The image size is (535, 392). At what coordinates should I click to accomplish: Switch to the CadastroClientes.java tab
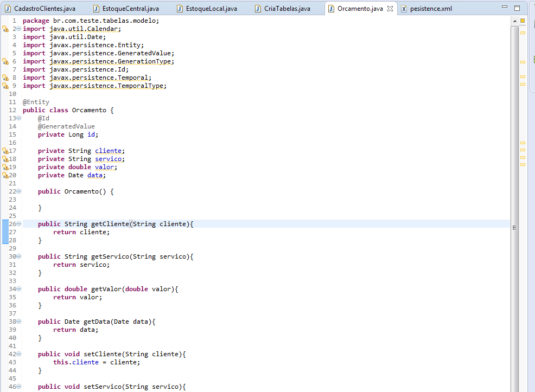pyautogui.click(x=40, y=9)
